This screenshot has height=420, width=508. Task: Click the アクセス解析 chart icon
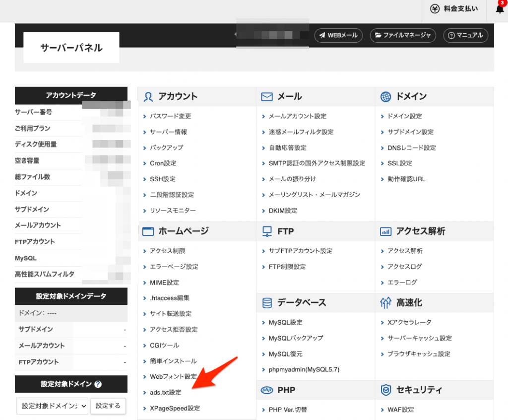pos(385,231)
